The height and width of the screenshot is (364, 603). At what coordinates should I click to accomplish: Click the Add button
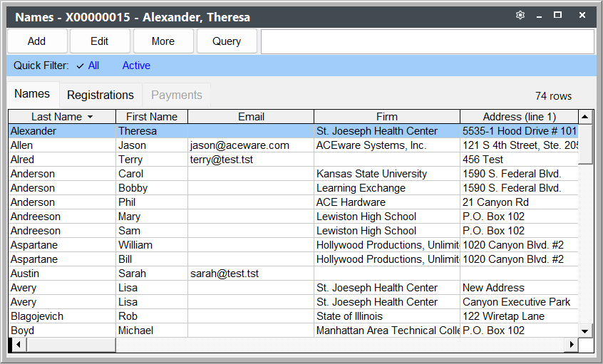pyautogui.click(x=37, y=41)
